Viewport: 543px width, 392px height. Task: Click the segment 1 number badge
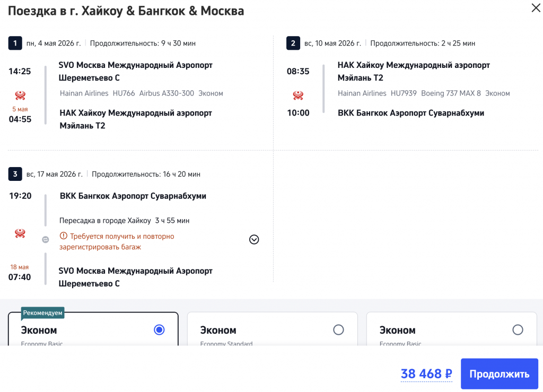tap(15, 43)
